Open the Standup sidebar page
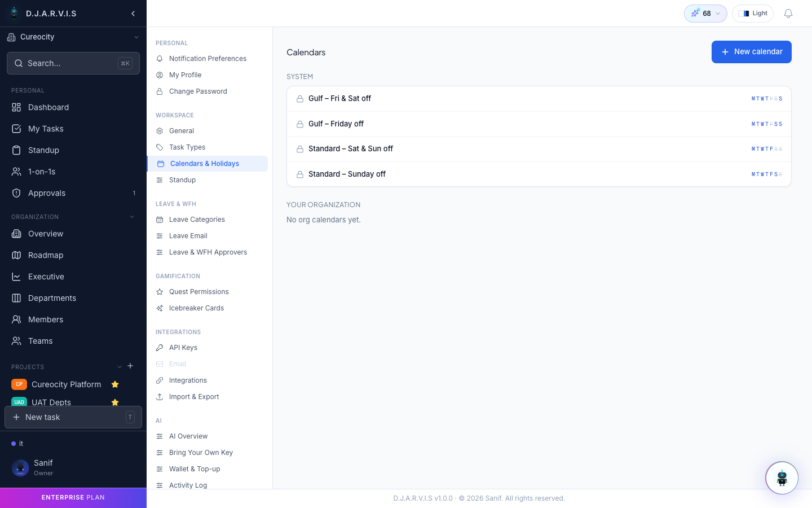Screen dimensions: 812x508 click(x=73, y=150)
